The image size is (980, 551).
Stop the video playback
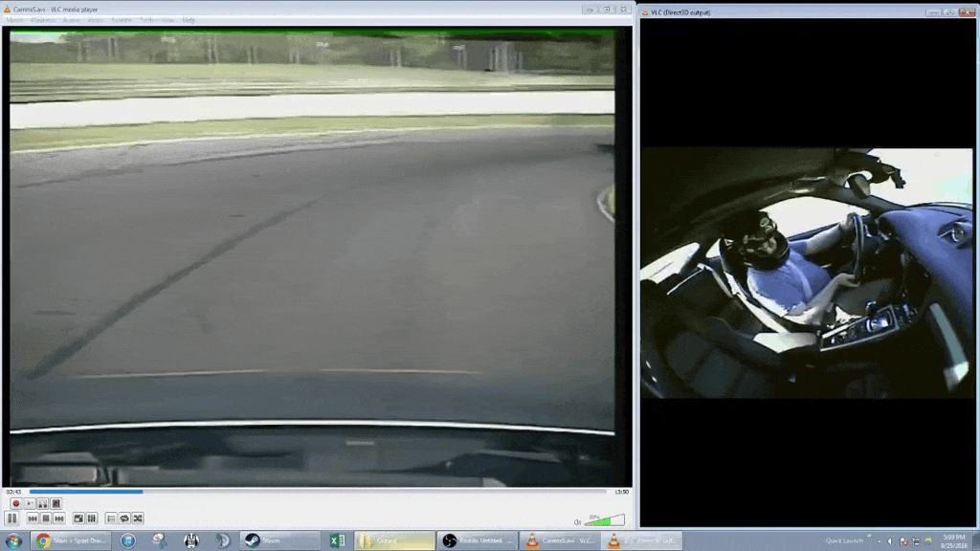45,518
